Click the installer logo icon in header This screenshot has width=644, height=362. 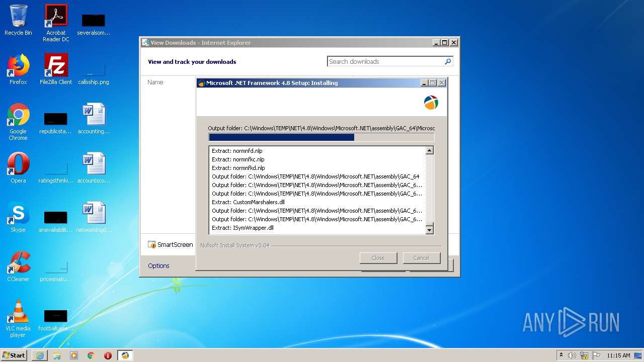pos(431,103)
